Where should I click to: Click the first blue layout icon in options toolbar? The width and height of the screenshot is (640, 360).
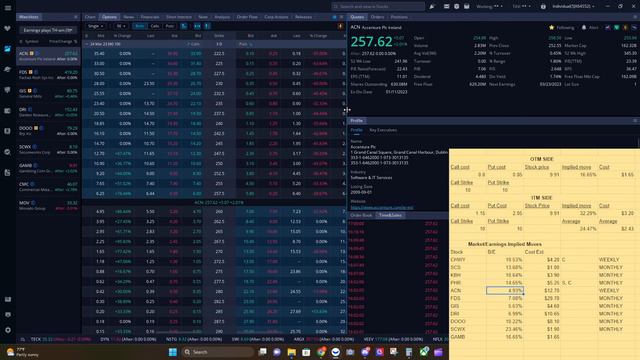[x=184, y=26]
